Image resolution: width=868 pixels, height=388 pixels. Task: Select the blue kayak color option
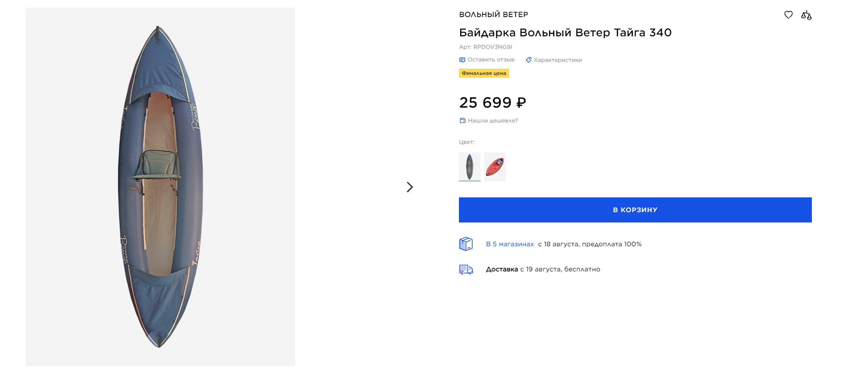coord(469,166)
